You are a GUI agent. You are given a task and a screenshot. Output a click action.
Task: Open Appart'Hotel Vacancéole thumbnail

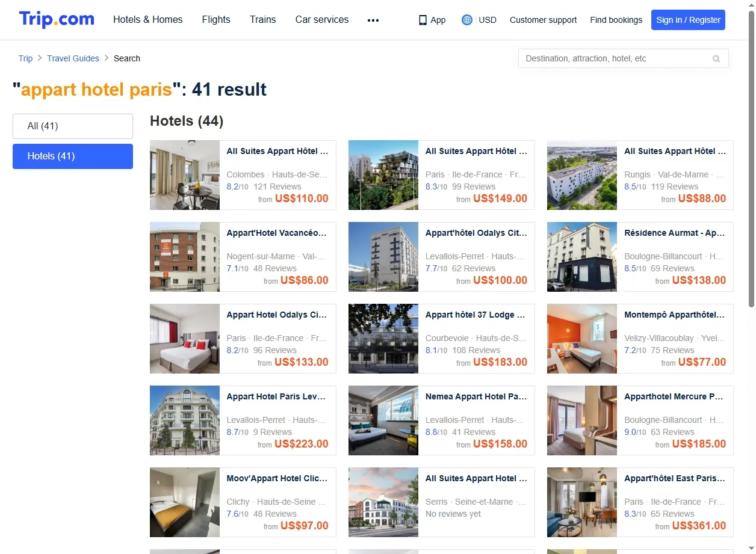(x=185, y=257)
